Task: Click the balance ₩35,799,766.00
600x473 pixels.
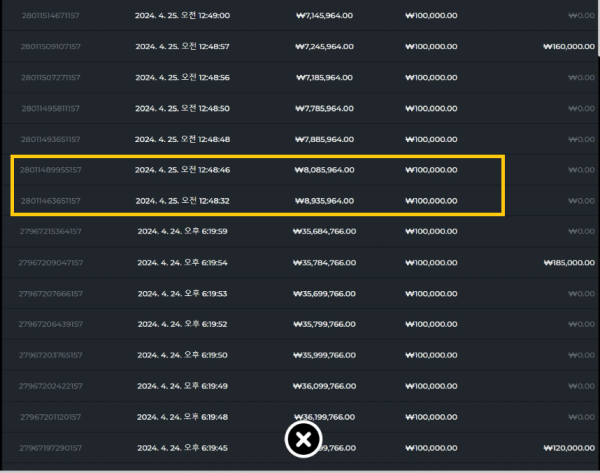Action: pyautogui.click(x=324, y=324)
